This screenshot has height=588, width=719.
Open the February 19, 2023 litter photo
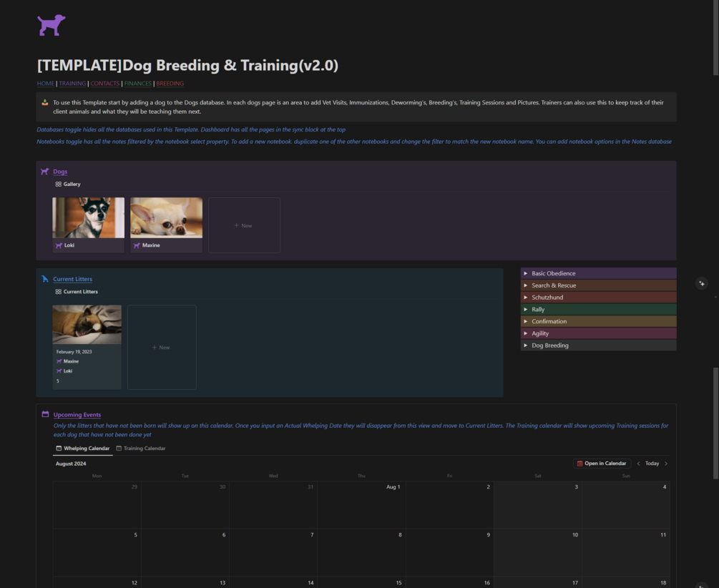click(87, 324)
